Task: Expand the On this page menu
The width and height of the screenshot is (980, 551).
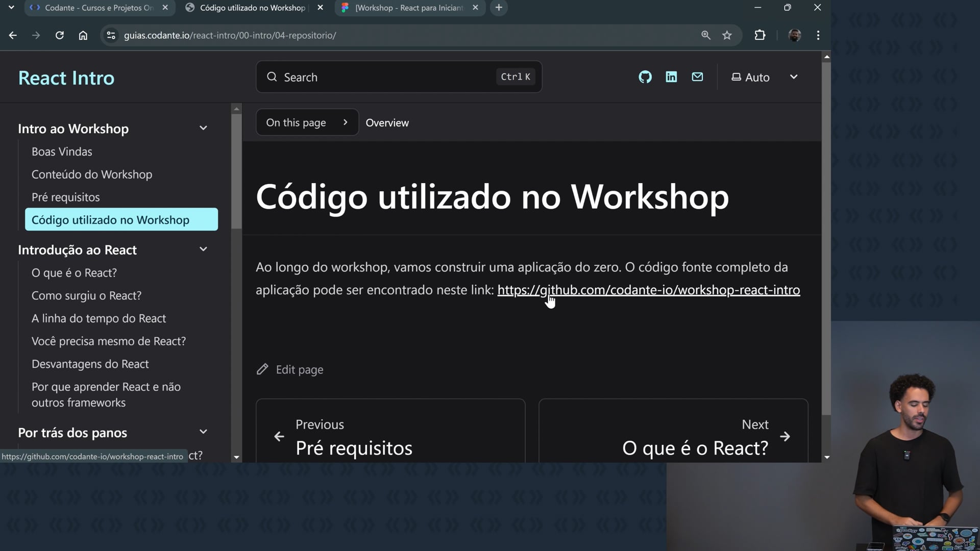Action: [x=307, y=122]
